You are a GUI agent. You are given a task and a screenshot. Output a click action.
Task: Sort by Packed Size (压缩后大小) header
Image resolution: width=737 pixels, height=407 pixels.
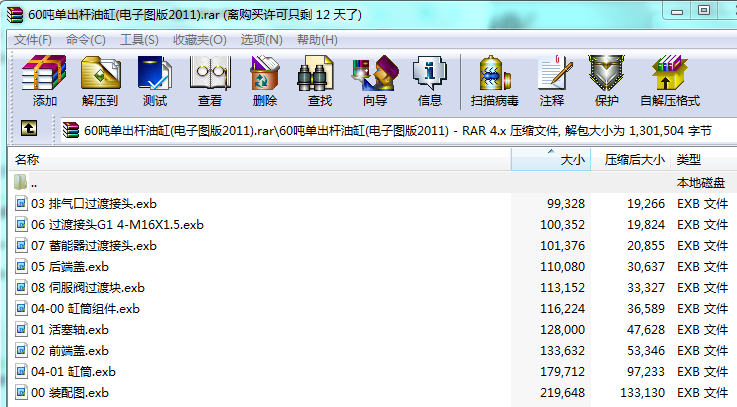pyautogui.click(x=630, y=160)
